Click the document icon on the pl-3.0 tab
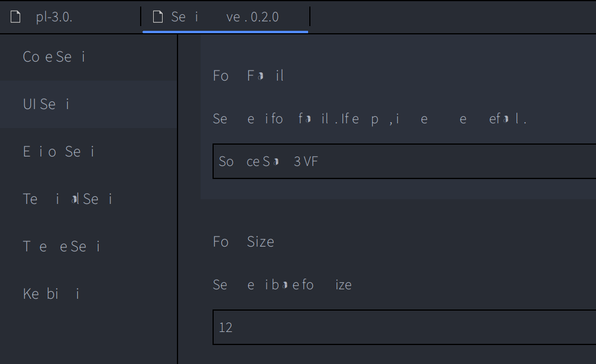This screenshot has width=596, height=364. tap(15, 17)
